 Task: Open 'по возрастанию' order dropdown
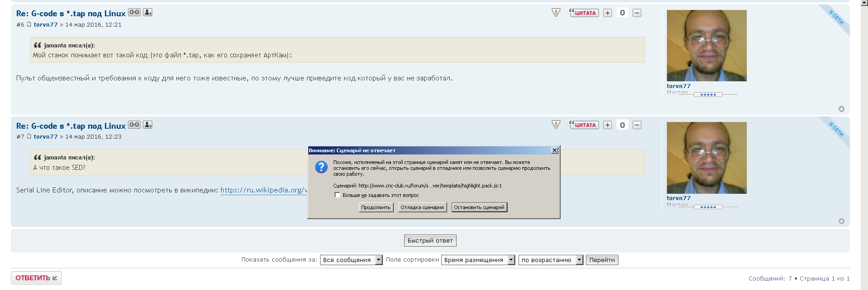551,260
